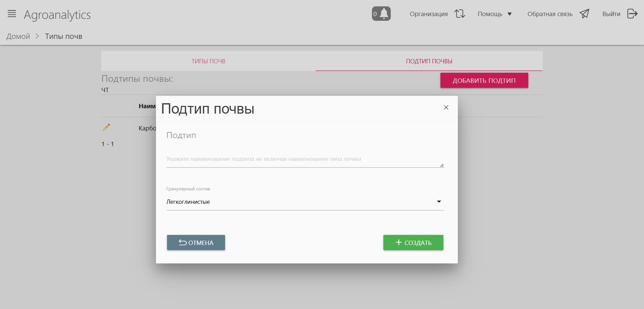Click the logout door icon
This screenshot has height=309, width=644.
(x=632, y=14)
